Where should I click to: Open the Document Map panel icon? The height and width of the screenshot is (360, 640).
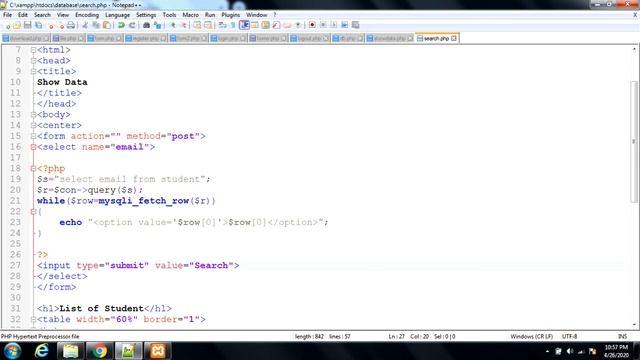[x=265, y=25]
